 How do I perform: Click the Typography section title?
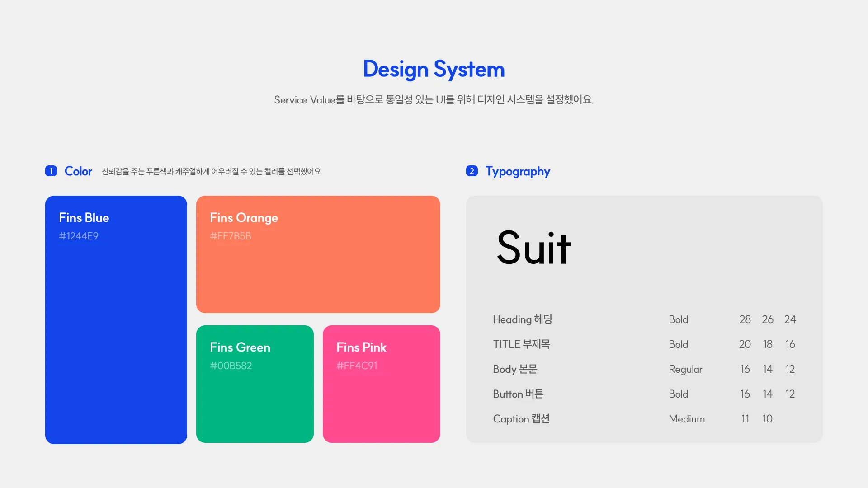tap(518, 172)
